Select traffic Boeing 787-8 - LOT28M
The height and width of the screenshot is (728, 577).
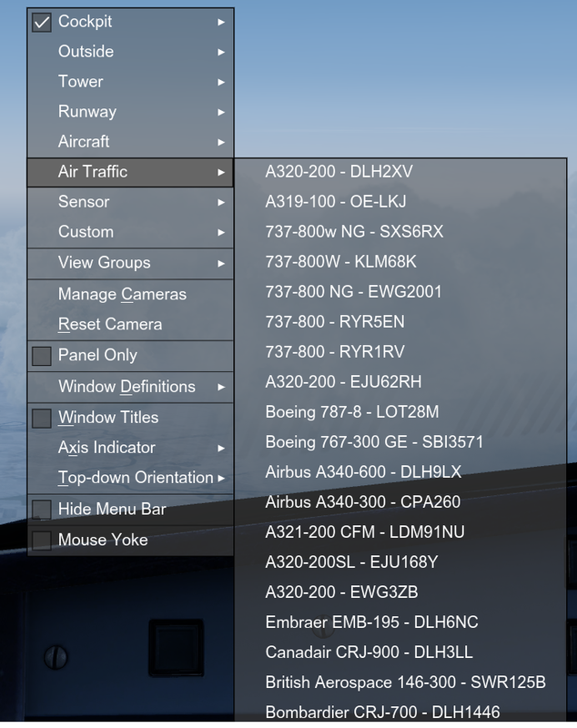pos(400,412)
